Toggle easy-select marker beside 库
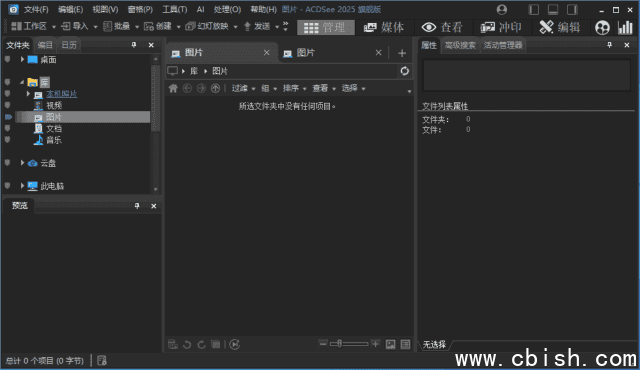The width and height of the screenshot is (640, 370). [x=7, y=82]
